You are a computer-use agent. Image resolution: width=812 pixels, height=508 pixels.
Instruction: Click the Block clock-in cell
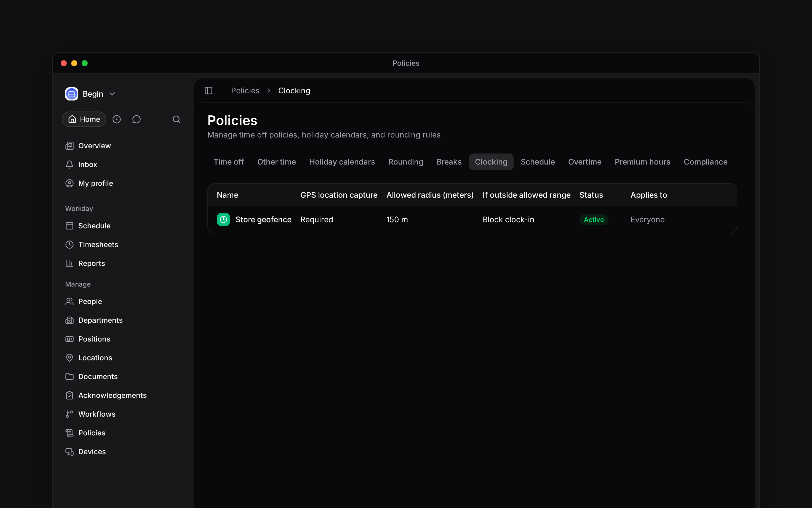pos(508,220)
